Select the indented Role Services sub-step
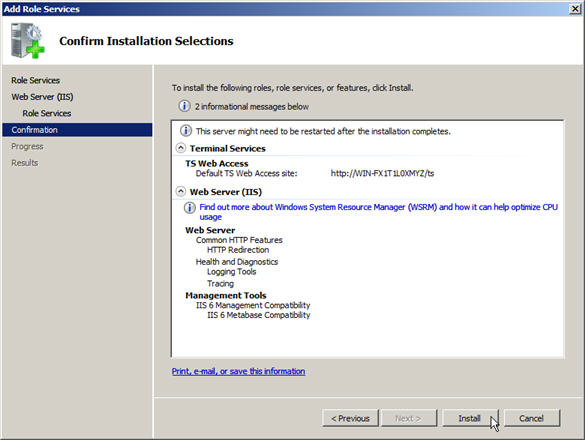Screen dimensions: 585x440 (47, 113)
